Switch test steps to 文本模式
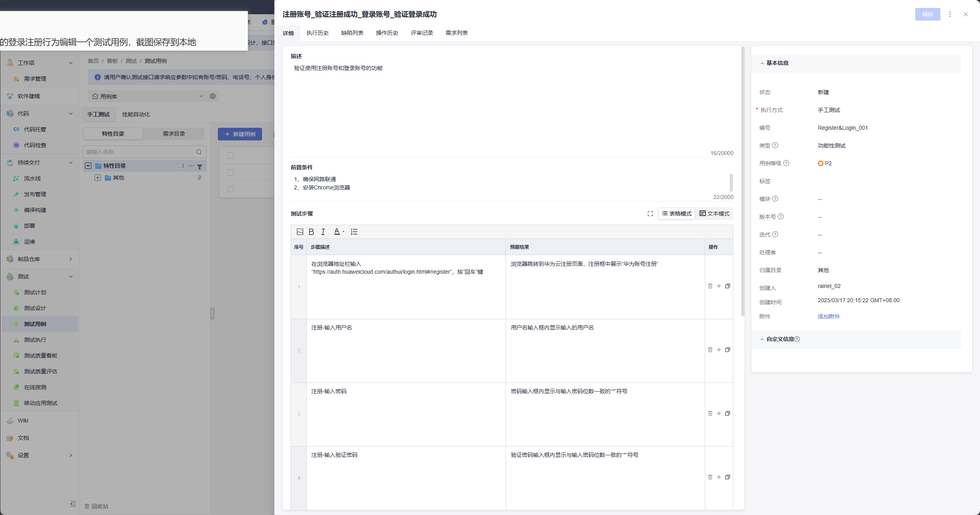The height and width of the screenshot is (515, 980). pos(714,214)
